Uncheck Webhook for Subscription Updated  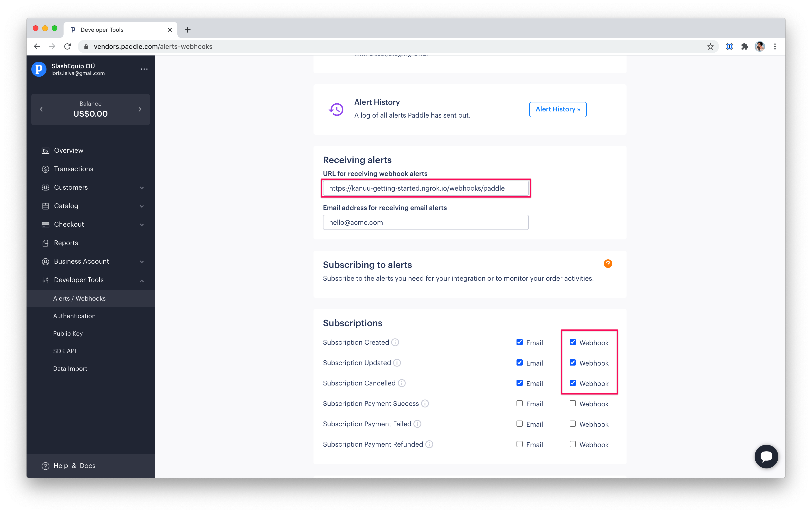(572, 363)
